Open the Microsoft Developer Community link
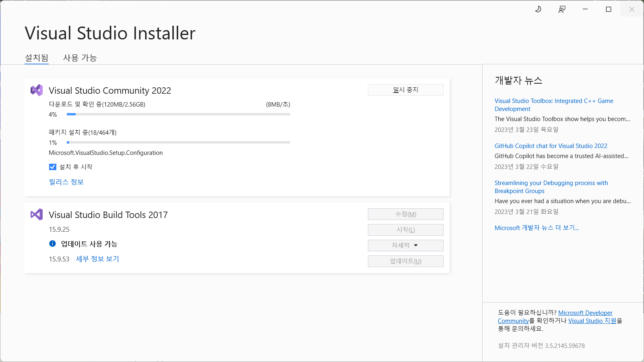The width and height of the screenshot is (644, 362). [585, 313]
